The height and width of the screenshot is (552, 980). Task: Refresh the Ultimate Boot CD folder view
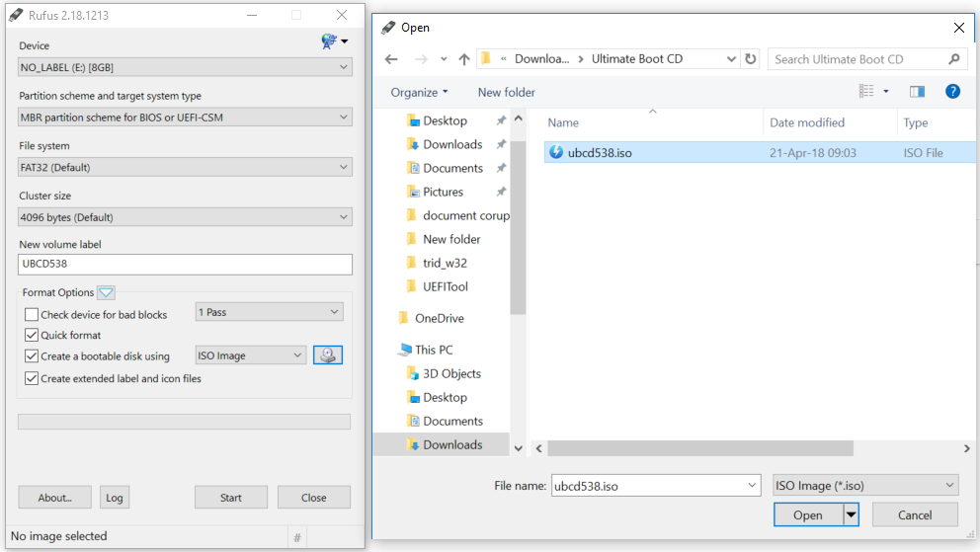(750, 58)
